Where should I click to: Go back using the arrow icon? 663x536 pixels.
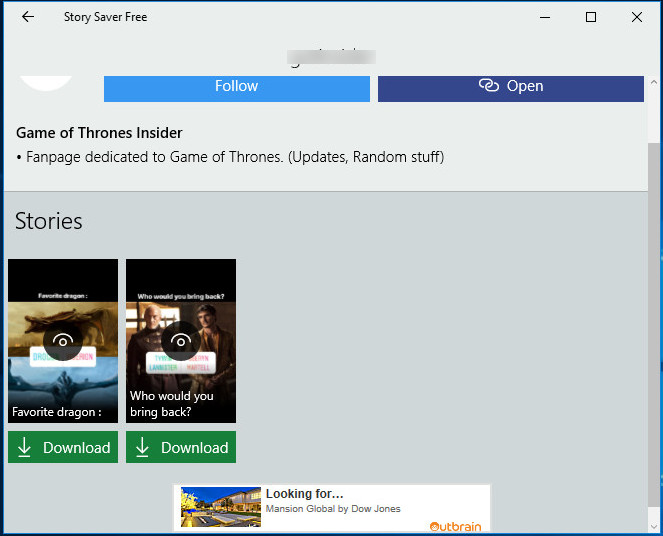tap(28, 17)
